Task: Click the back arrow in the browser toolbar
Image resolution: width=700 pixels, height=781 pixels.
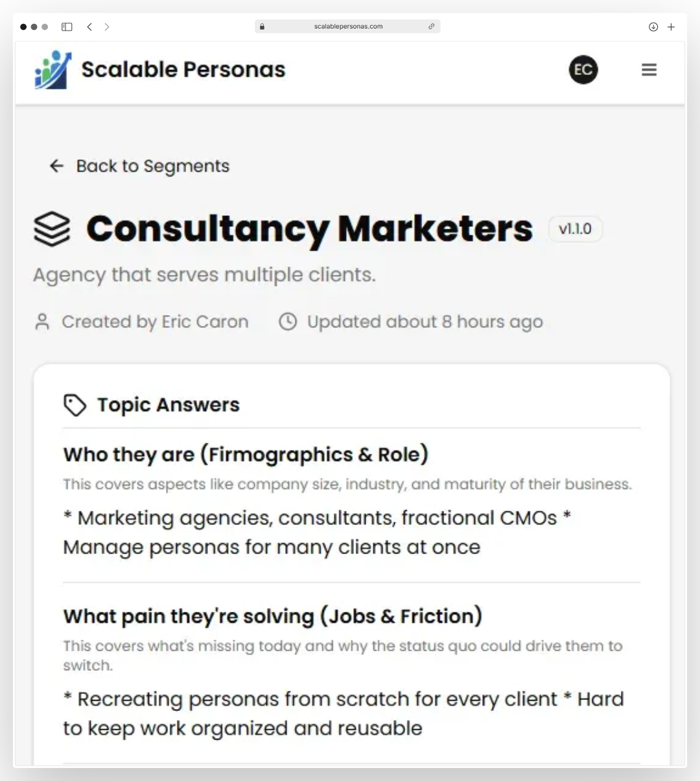Action: point(89,27)
